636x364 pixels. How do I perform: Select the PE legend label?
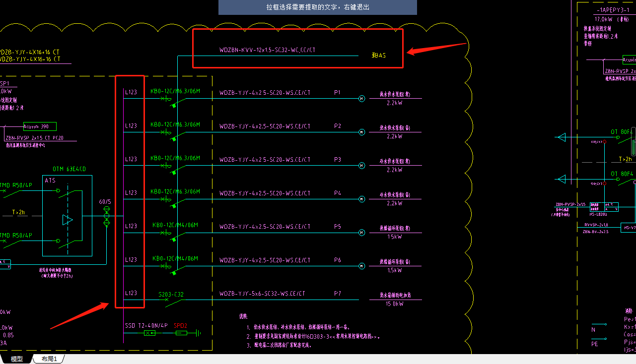[x=595, y=344]
